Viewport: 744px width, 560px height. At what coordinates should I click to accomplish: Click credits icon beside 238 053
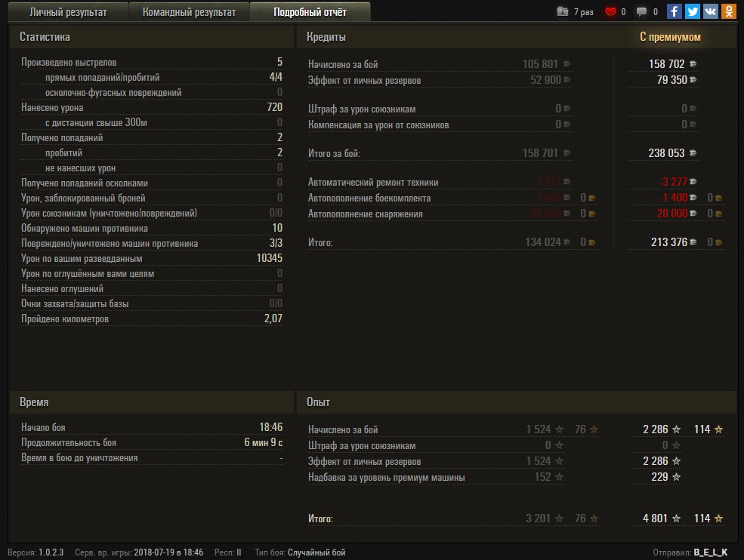(693, 152)
